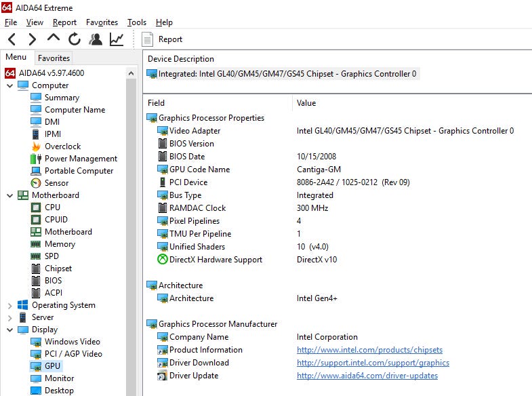Open the Sensor tree item
The height and width of the screenshot is (396, 532).
coord(56,183)
